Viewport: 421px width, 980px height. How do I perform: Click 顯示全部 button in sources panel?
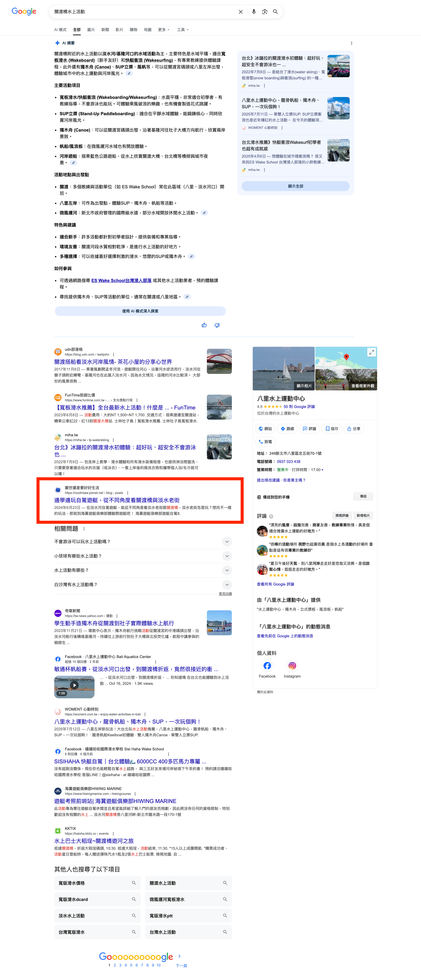(x=295, y=186)
